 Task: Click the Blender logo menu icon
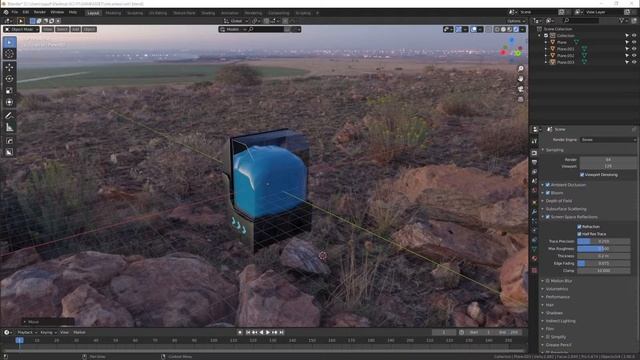tap(6, 12)
